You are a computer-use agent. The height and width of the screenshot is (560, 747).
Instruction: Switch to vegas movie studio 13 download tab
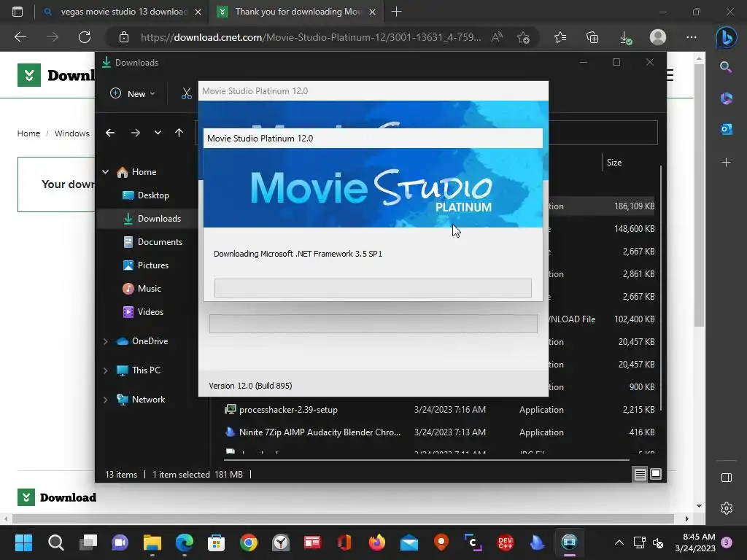[x=123, y=12]
